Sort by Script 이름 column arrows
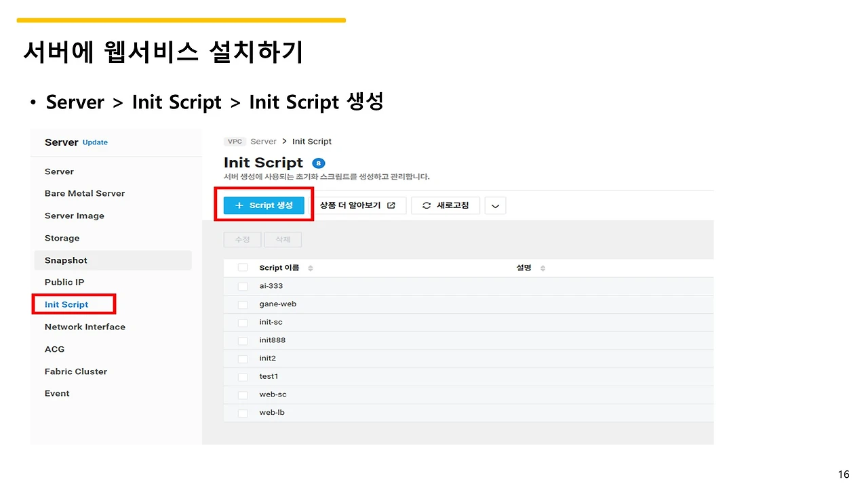Screen dimensions: 868x488 [311, 268]
